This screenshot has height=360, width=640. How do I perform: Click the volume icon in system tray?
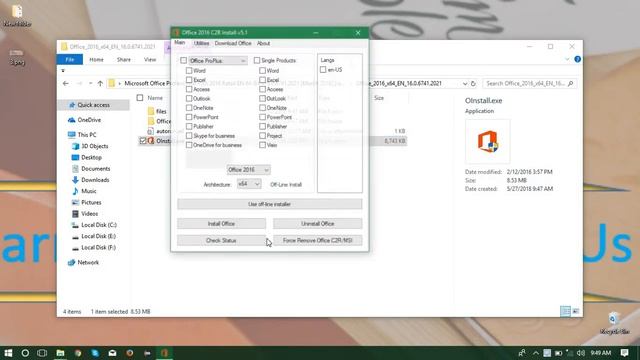pyautogui.click(x=580, y=353)
